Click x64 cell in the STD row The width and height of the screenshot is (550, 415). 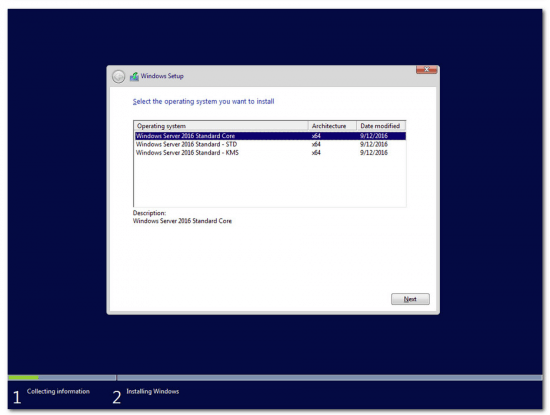(x=316, y=144)
